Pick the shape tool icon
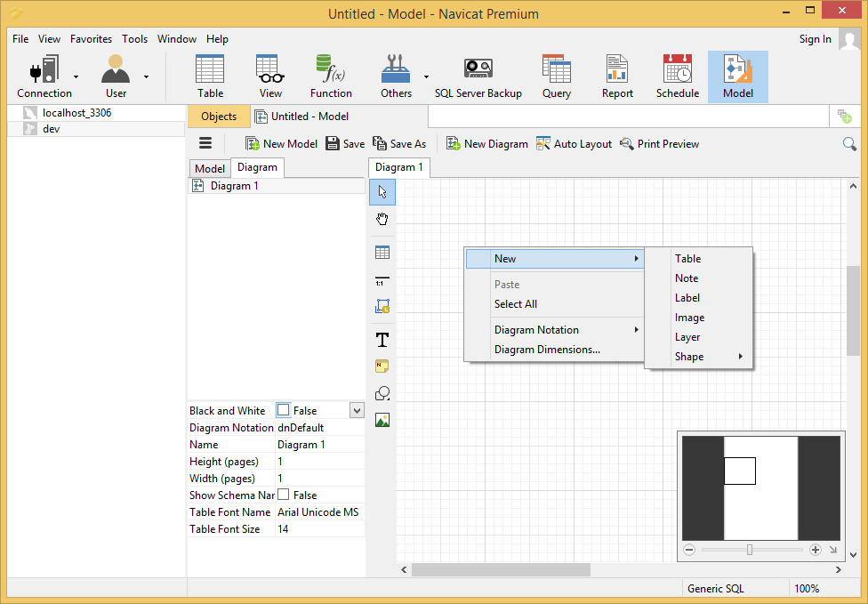This screenshot has height=604, width=868. pos(382,393)
